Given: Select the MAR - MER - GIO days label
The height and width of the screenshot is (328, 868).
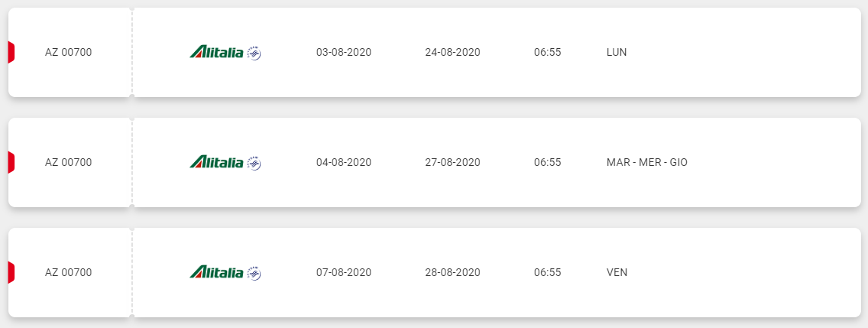Looking at the screenshot, I should coord(647,162).
